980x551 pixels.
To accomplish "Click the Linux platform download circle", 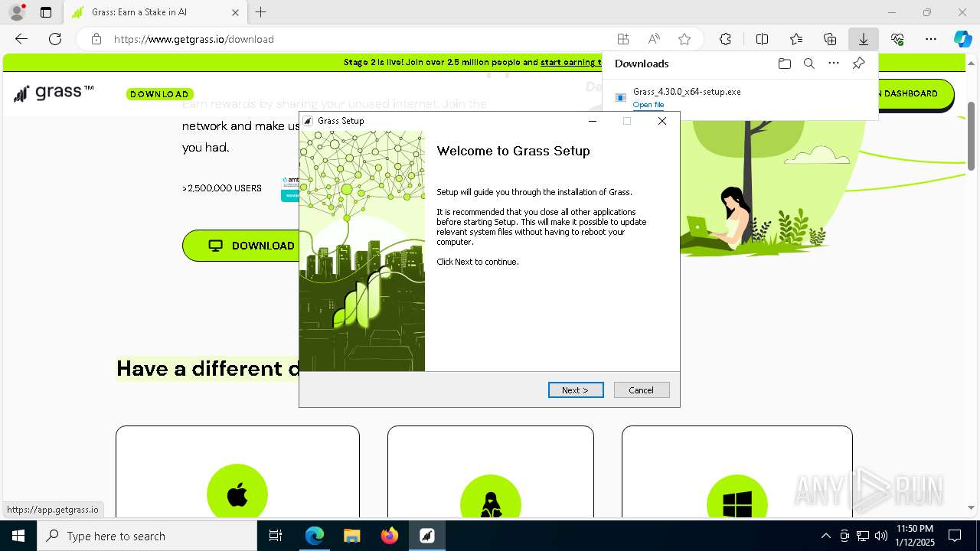I will pos(491,496).
